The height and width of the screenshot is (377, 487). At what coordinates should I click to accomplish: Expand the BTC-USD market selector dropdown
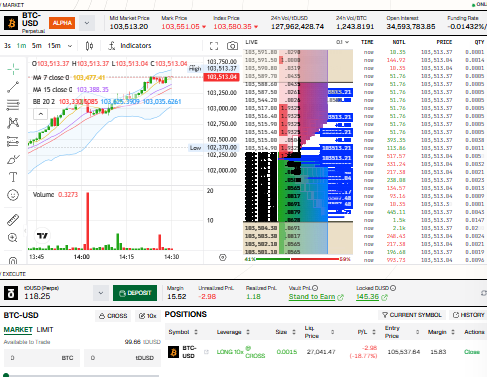pyautogui.click(x=87, y=23)
